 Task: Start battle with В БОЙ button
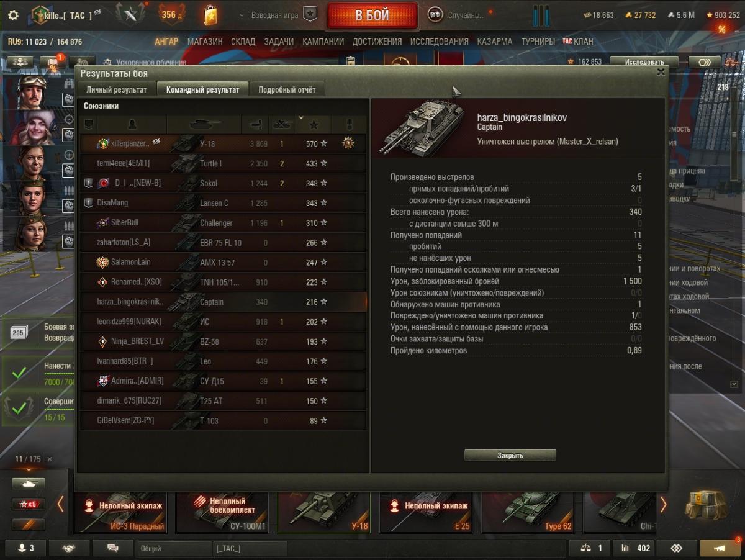[372, 16]
